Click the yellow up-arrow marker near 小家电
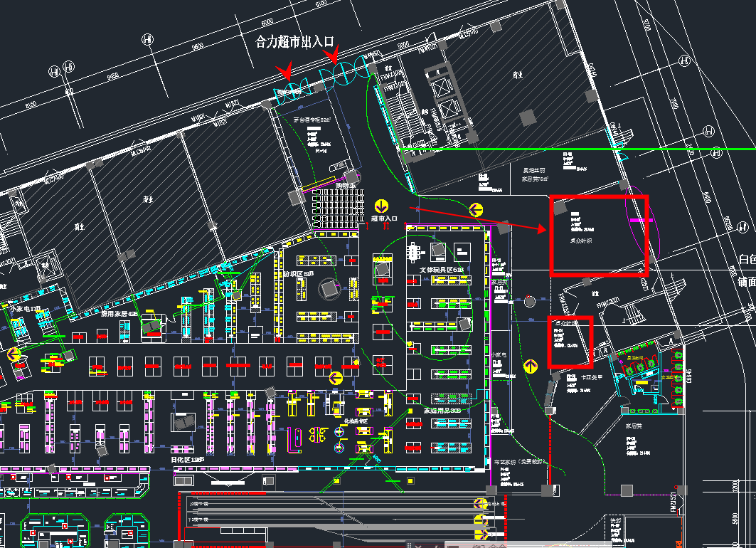This screenshot has height=548, width=756. (x=530, y=367)
